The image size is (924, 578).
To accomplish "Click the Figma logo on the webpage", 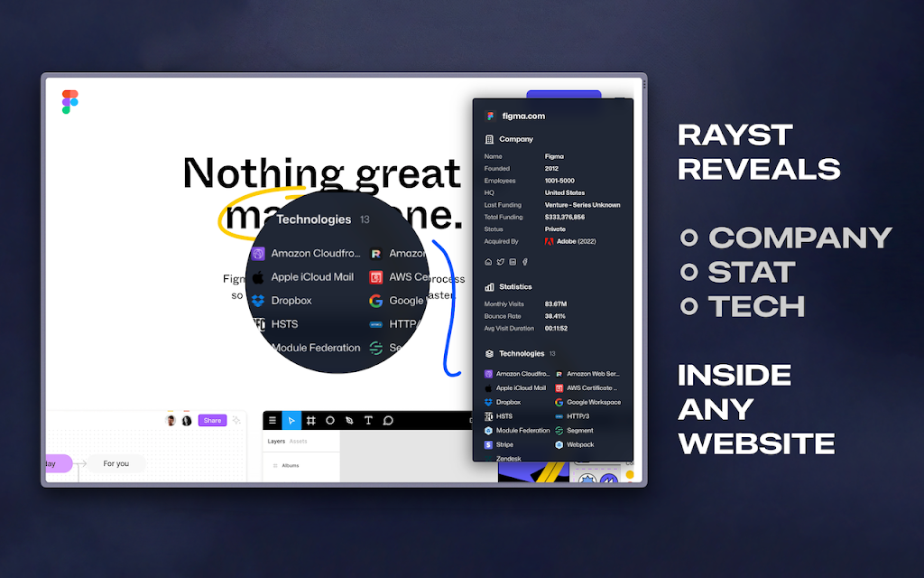I will click(x=70, y=102).
